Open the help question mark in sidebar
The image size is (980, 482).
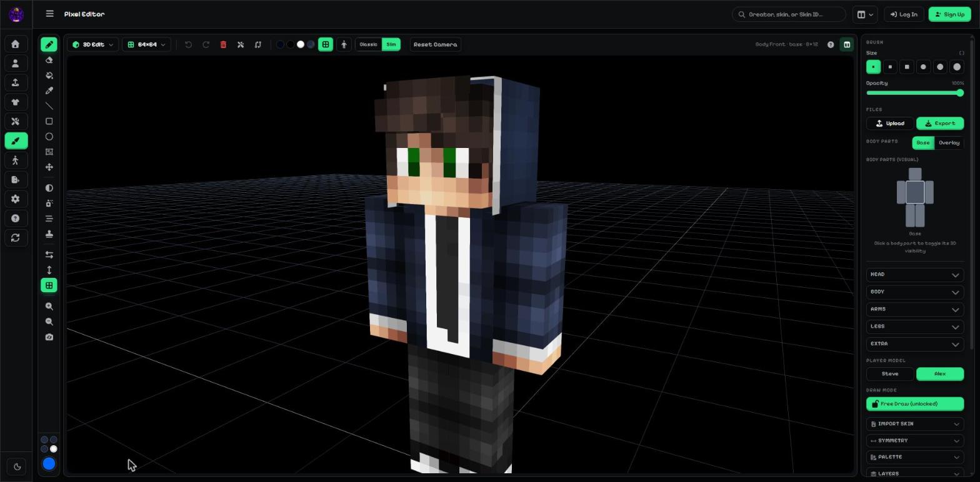click(16, 218)
